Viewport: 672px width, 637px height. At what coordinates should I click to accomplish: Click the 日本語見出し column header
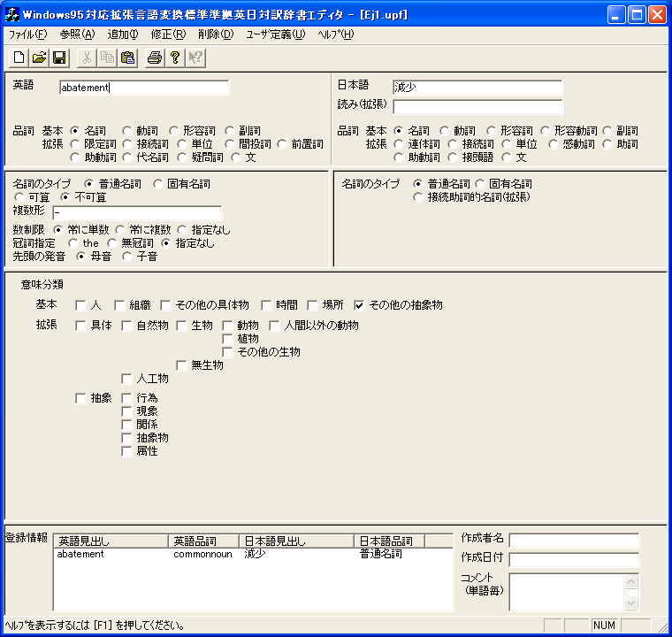(296, 541)
